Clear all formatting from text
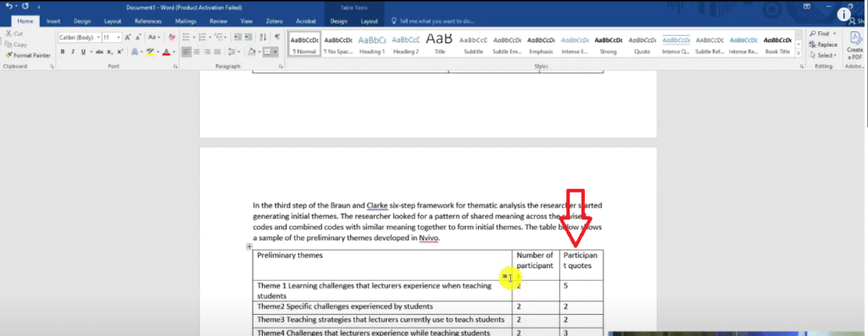868x336 pixels. point(171,37)
